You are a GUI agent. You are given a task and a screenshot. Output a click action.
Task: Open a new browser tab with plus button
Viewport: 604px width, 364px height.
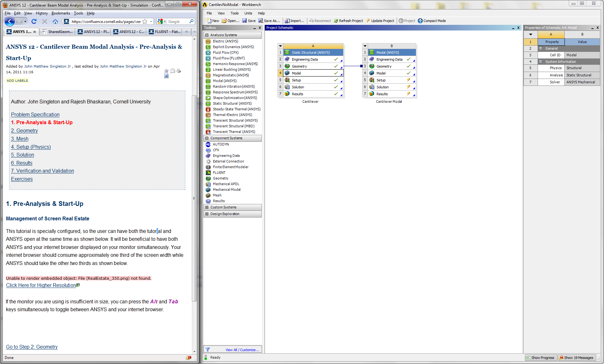[x=187, y=32]
